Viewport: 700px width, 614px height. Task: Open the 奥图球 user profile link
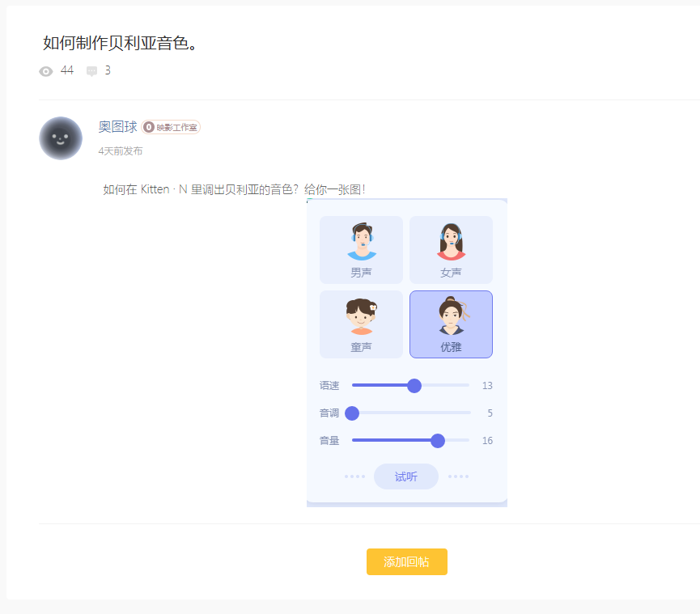[x=118, y=127]
